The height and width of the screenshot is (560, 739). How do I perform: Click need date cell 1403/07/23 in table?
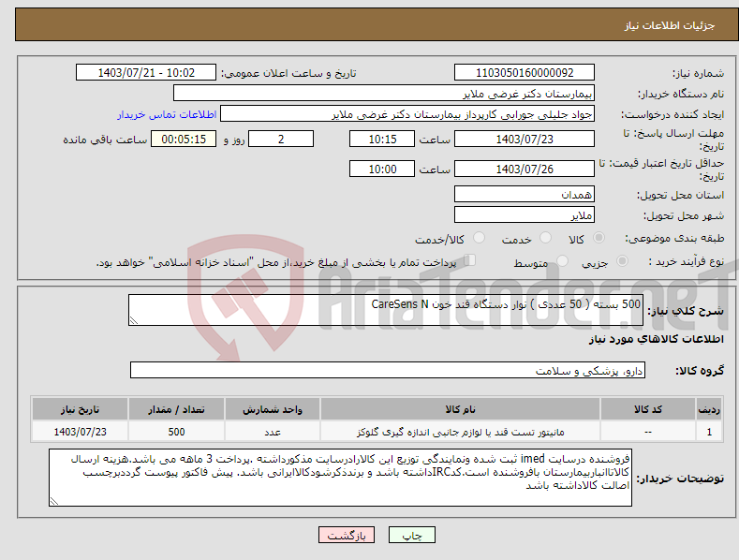click(81, 432)
